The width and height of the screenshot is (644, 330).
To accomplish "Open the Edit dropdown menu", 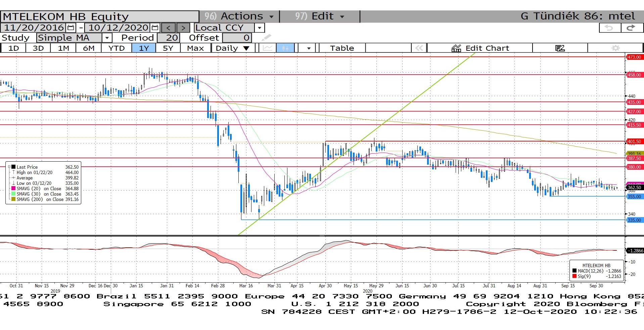I will pyautogui.click(x=319, y=16).
